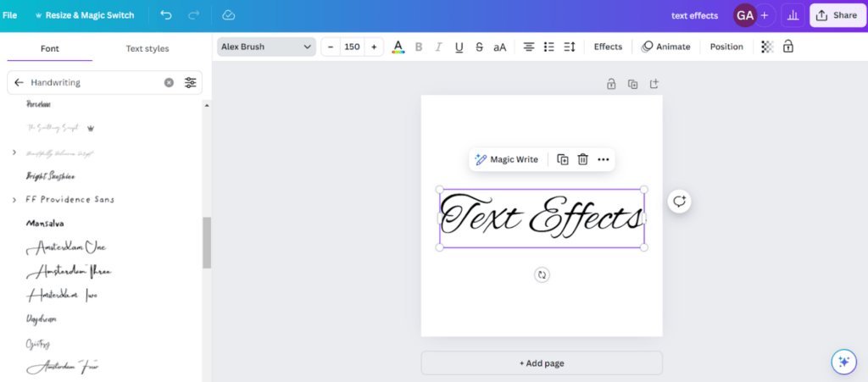Image resolution: width=868 pixels, height=382 pixels.
Task: Click the + Add page button
Action: (x=542, y=363)
